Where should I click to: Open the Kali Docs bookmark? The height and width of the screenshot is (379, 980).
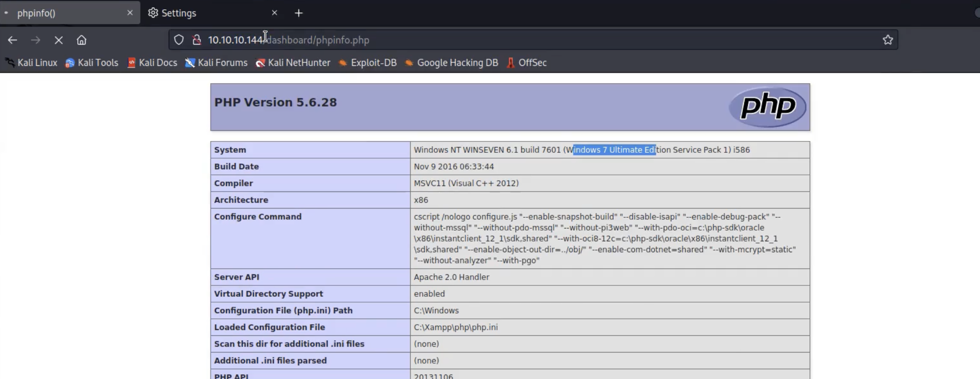152,63
